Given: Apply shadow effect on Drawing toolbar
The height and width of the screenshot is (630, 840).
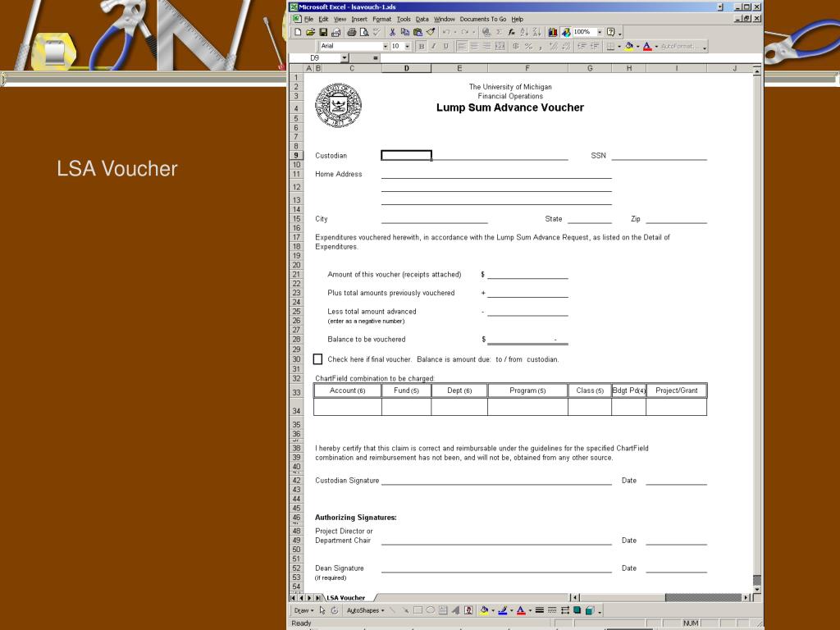Looking at the screenshot, I should (577, 610).
